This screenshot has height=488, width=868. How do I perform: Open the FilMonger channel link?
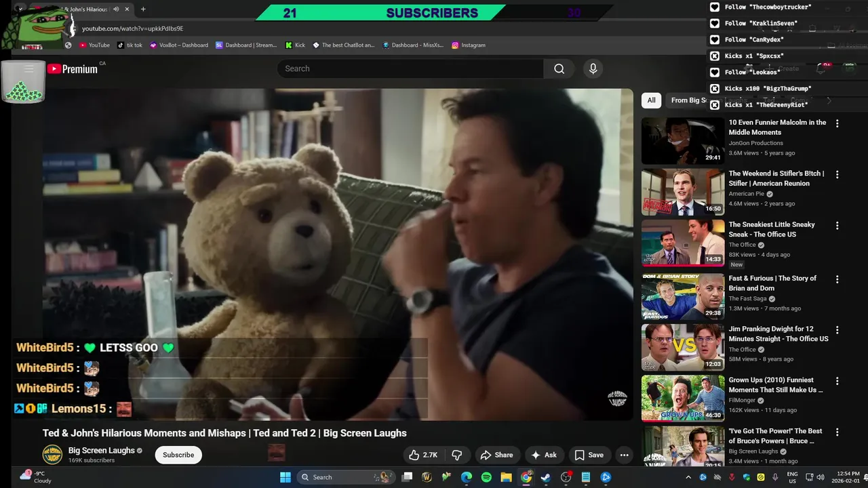coord(742,401)
